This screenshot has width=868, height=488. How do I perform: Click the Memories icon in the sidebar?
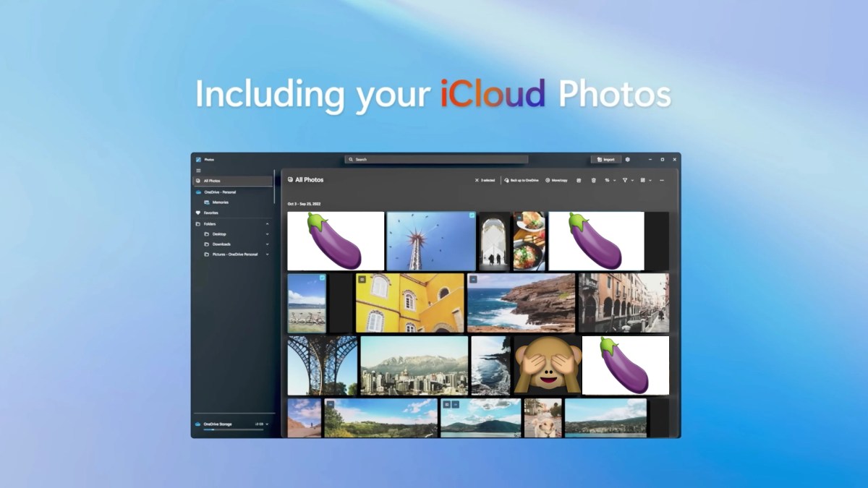tap(207, 202)
